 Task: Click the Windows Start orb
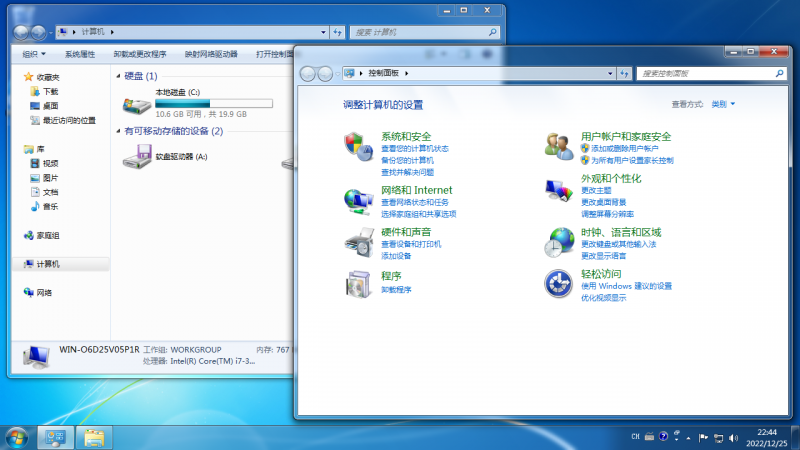pos(17,438)
